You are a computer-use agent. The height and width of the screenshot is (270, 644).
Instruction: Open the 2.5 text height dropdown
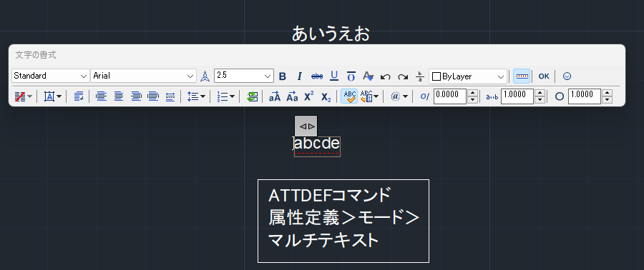[243, 76]
